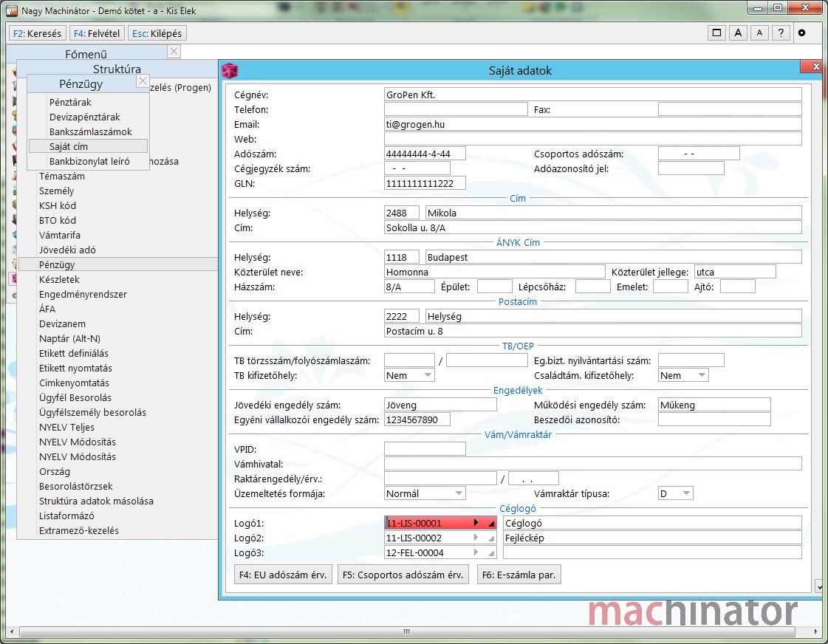
Task: Click into the Telefon input field
Action: tap(455, 109)
